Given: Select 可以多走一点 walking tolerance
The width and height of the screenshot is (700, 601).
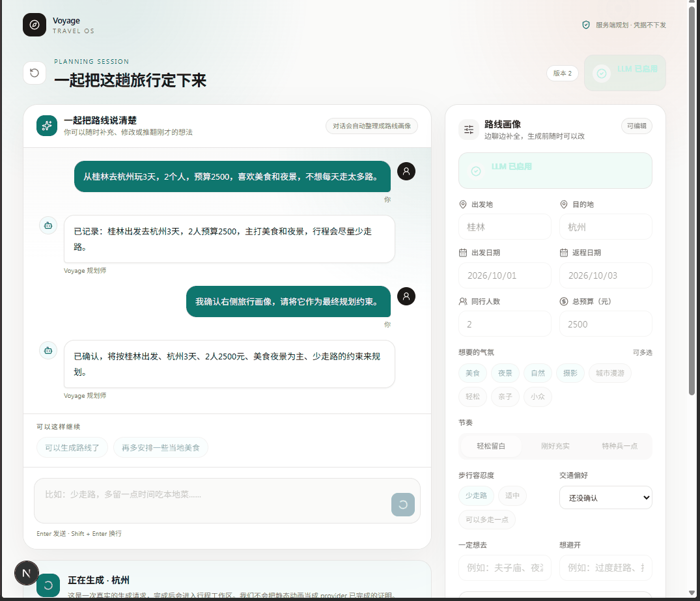Looking at the screenshot, I should coord(486,520).
